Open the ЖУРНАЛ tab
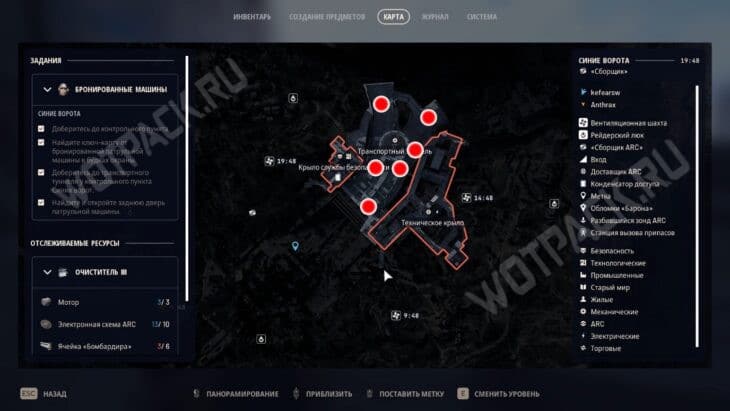This screenshot has height=411, width=730. (435, 17)
